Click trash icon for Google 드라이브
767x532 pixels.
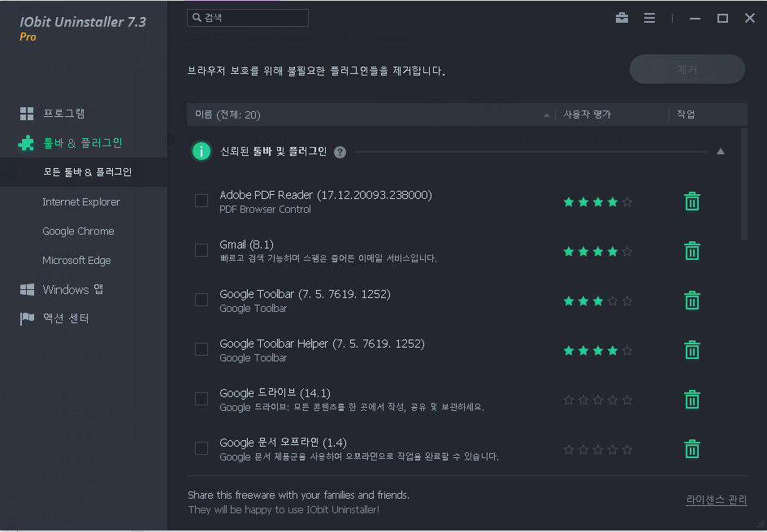pyautogui.click(x=691, y=399)
